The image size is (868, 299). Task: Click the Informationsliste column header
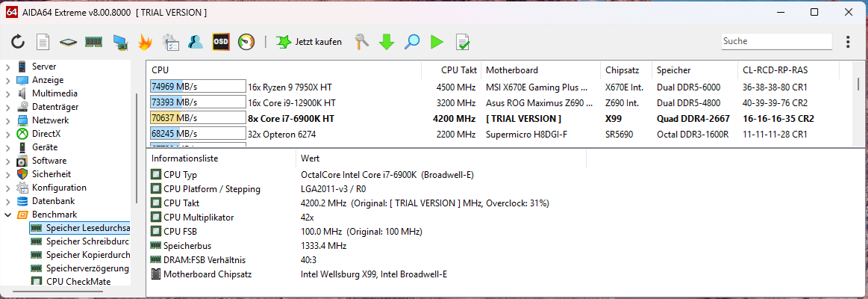tap(221, 158)
